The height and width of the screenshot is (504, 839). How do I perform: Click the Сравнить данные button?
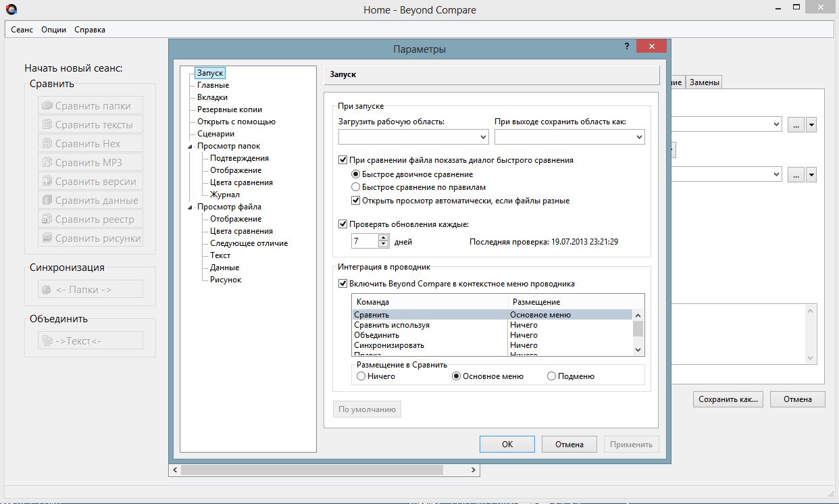[x=91, y=200]
